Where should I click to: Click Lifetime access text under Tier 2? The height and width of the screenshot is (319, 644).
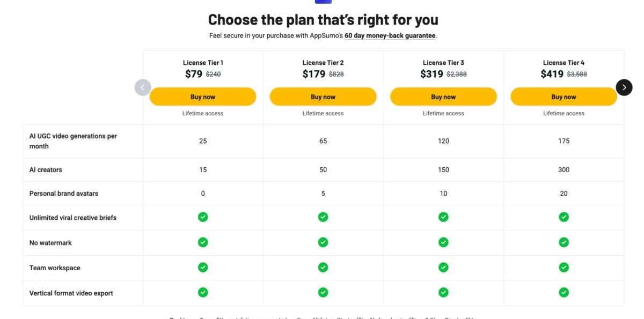[323, 114]
